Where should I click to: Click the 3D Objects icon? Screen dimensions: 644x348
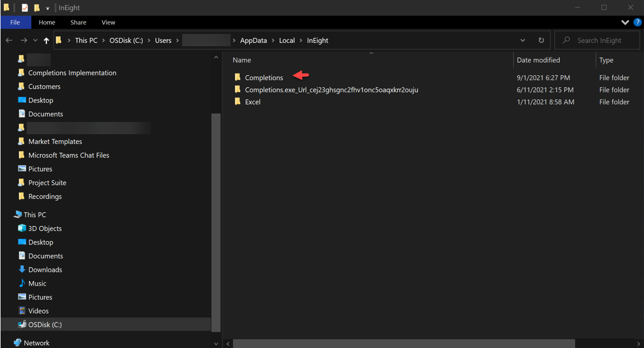click(x=22, y=228)
